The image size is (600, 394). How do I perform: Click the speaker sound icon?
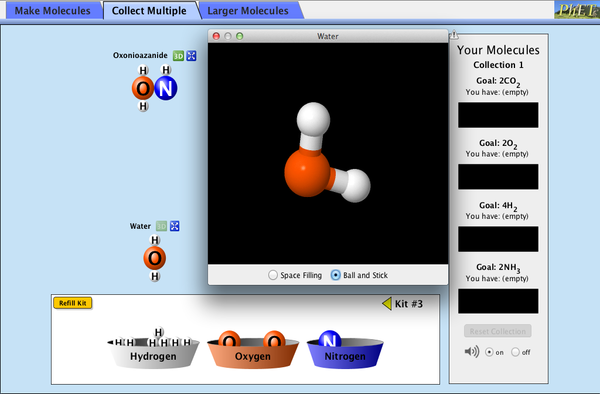click(x=471, y=352)
